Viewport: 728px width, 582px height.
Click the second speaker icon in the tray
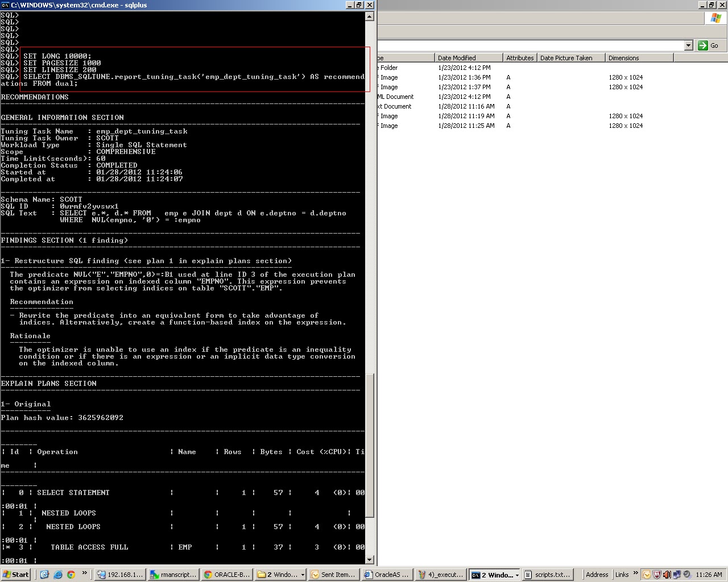pyautogui.click(x=686, y=575)
